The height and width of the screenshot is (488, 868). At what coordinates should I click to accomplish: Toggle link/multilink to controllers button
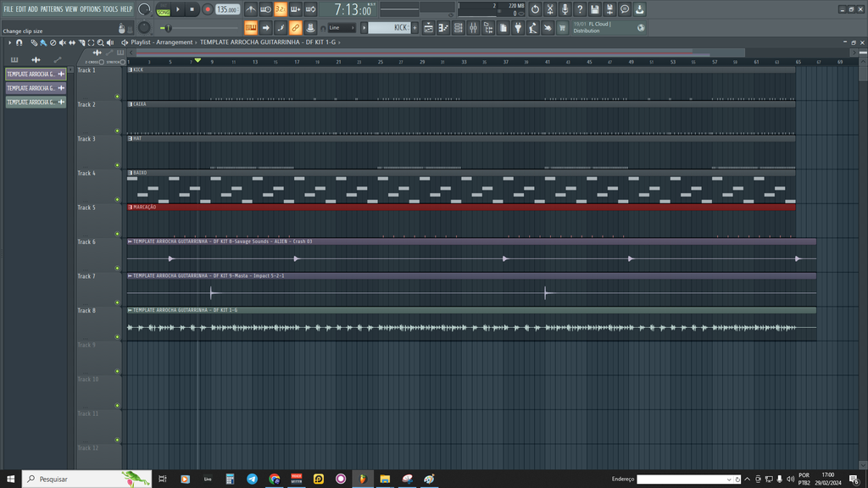296,28
